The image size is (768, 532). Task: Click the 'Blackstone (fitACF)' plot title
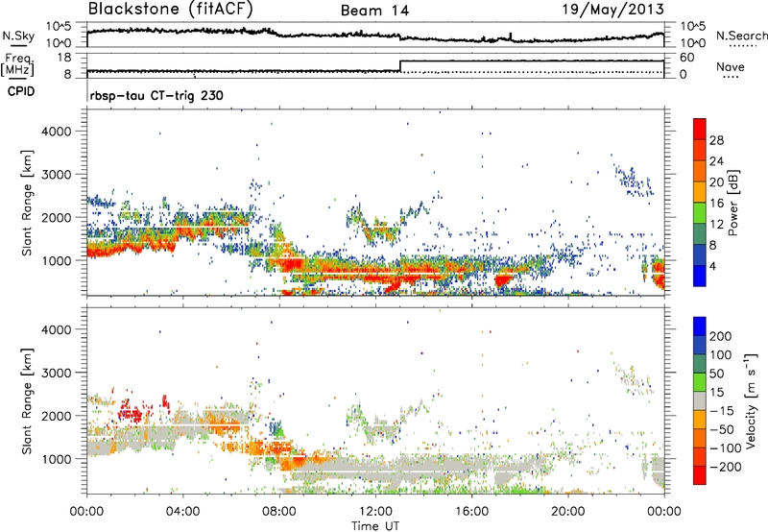click(x=171, y=10)
